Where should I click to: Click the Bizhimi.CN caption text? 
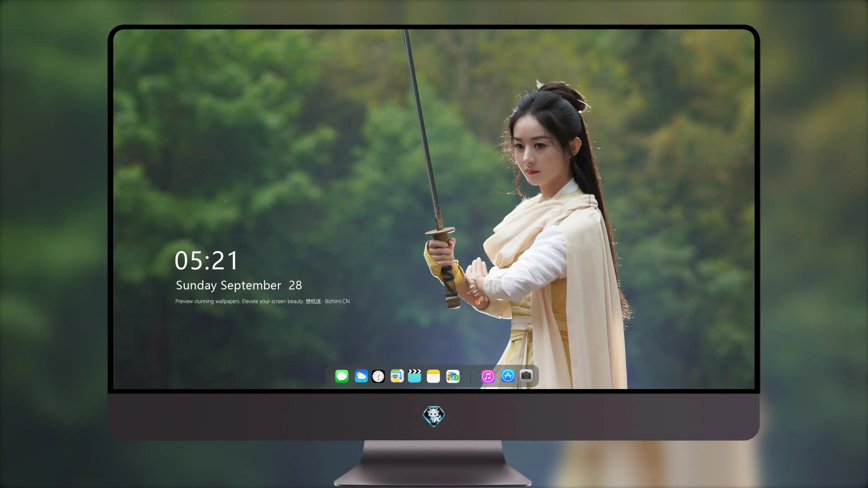click(x=337, y=301)
